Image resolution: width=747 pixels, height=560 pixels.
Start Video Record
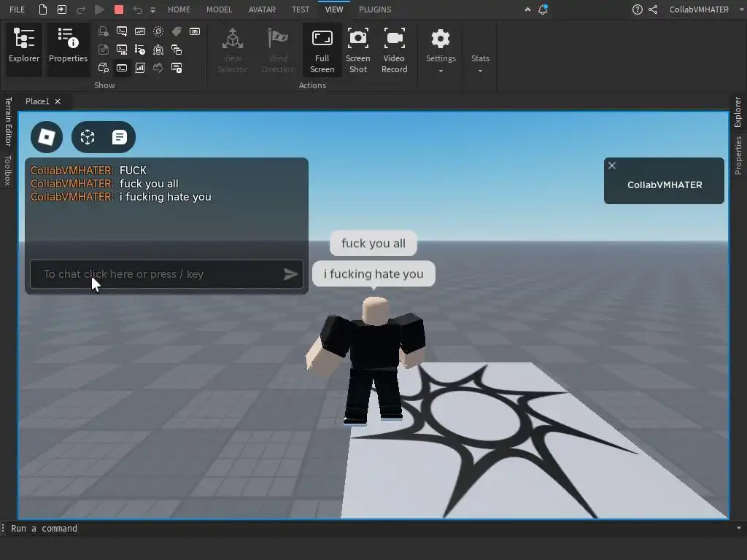395,50
